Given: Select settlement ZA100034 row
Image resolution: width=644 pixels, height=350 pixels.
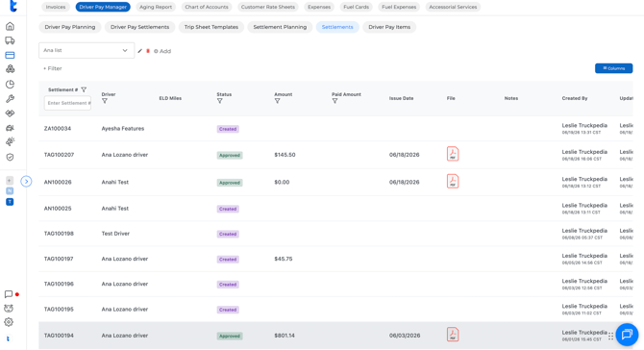Looking at the screenshot, I should (335, 129).
